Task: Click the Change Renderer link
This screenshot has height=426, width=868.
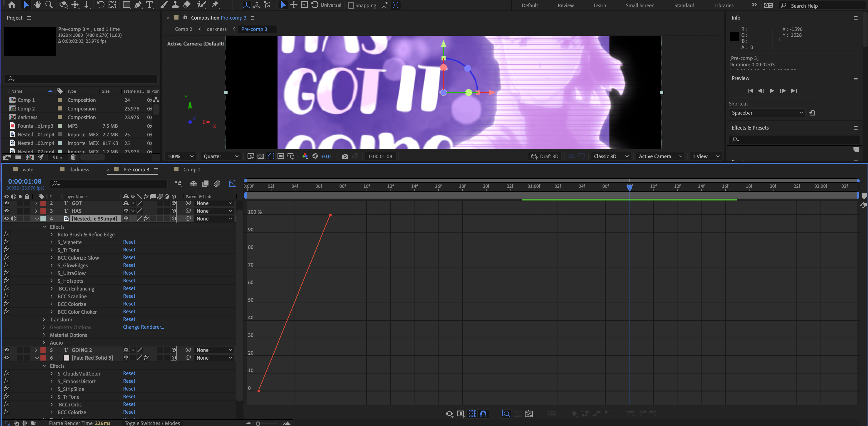Action: click(143, 327)
